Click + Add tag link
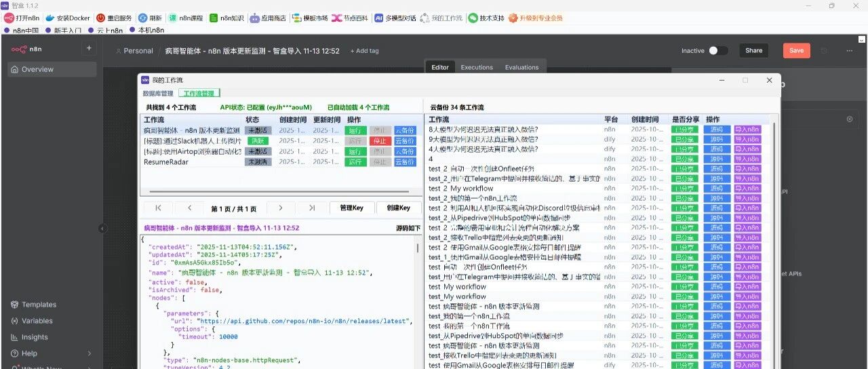The image size is (868, 369). (x=364, y=51)
